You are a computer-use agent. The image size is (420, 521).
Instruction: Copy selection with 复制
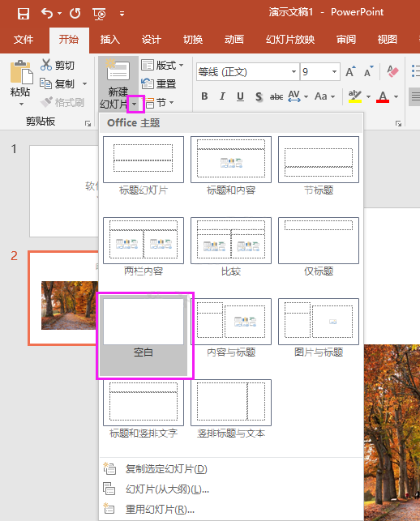(x=58, y=83)
